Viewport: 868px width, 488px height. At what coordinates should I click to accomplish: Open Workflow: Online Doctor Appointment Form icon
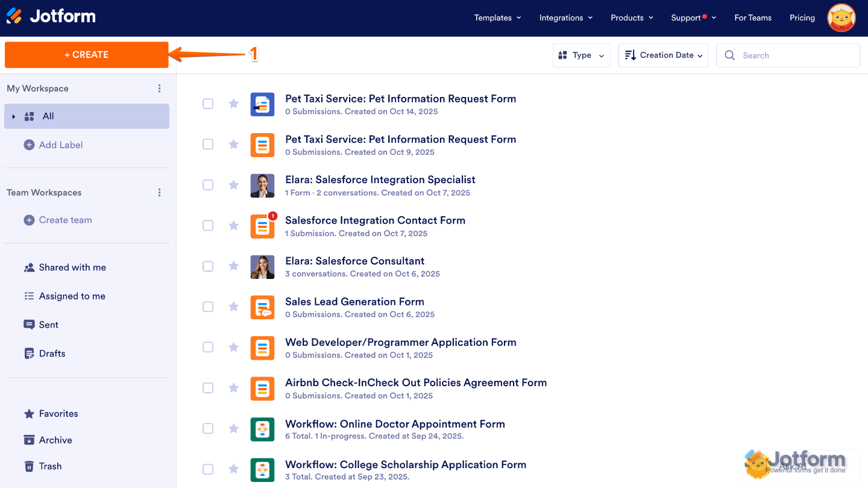point(262,429)
